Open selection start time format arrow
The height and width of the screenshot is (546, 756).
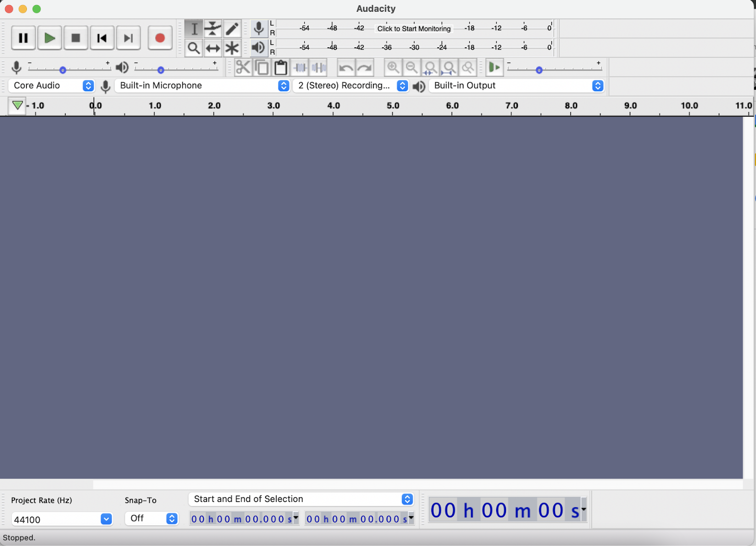296,517
